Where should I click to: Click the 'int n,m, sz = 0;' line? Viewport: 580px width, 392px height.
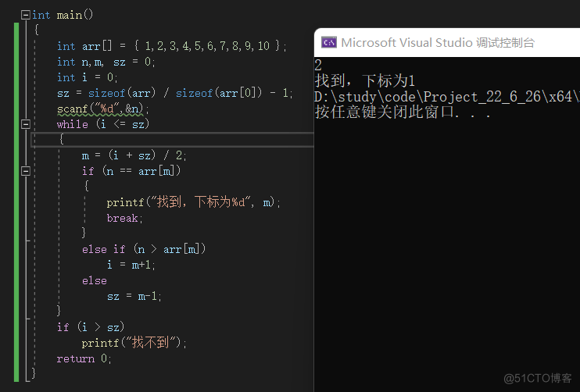(106, 62)
